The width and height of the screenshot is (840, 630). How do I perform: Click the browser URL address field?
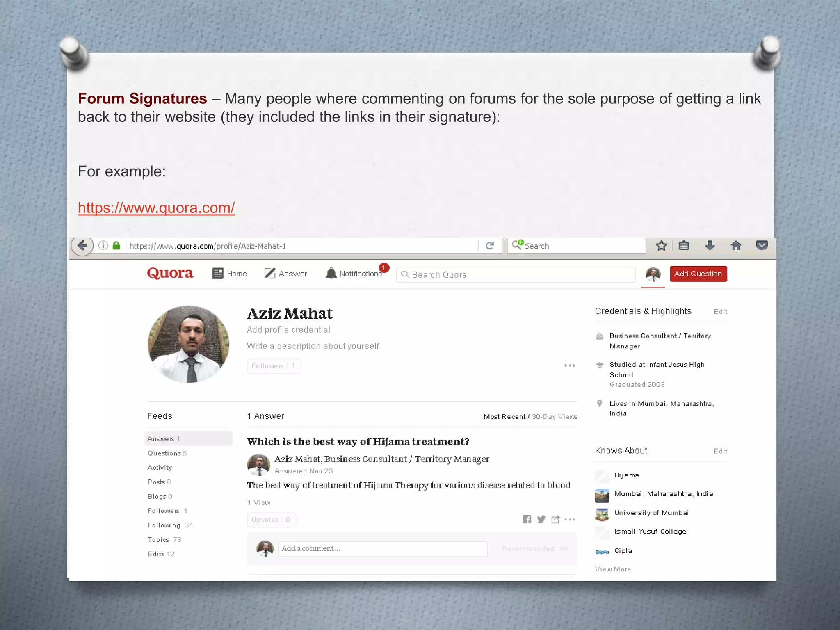[x=301, y=246]
